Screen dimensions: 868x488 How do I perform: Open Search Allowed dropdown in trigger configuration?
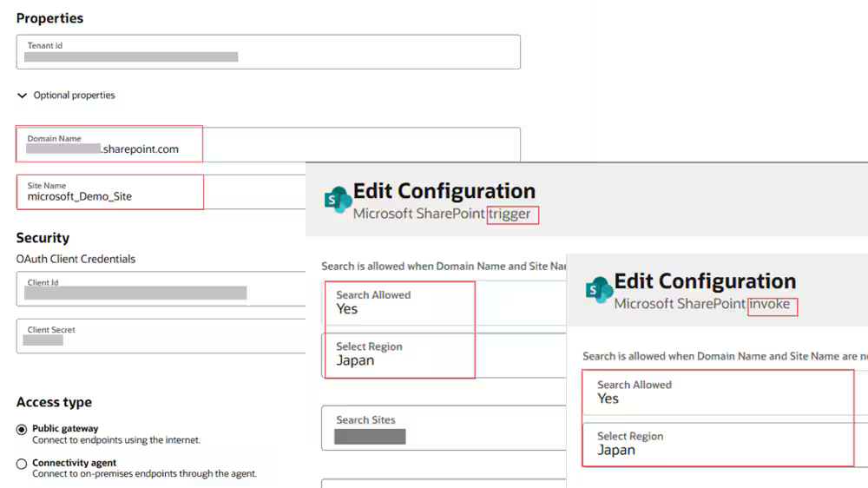tap(444, 303)
